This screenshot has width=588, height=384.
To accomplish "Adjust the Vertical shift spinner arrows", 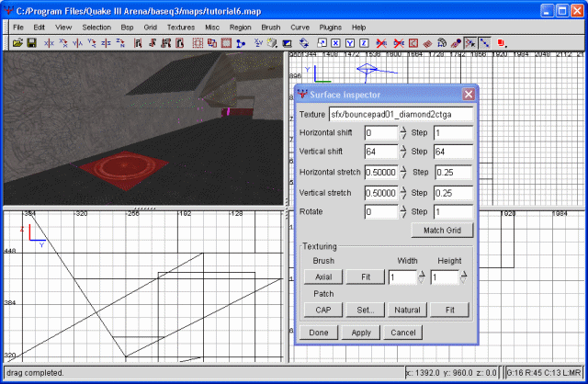I will (x=403, y=152).
